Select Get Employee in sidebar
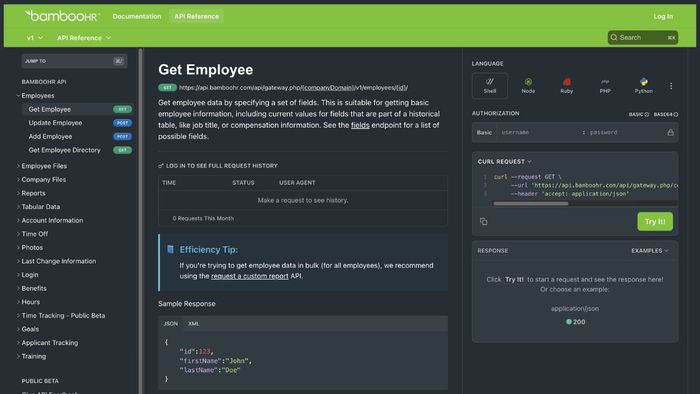The width and height of the screenshot is (700, 394). tap(50, 109)
